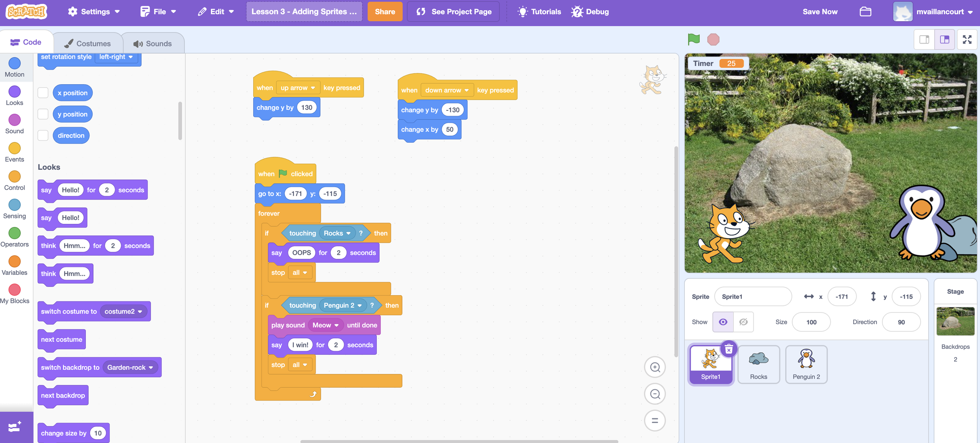Viewport: 980px width, 443px height.
Task: Switch to small stage layout
Action: click(x=924, y=39)
